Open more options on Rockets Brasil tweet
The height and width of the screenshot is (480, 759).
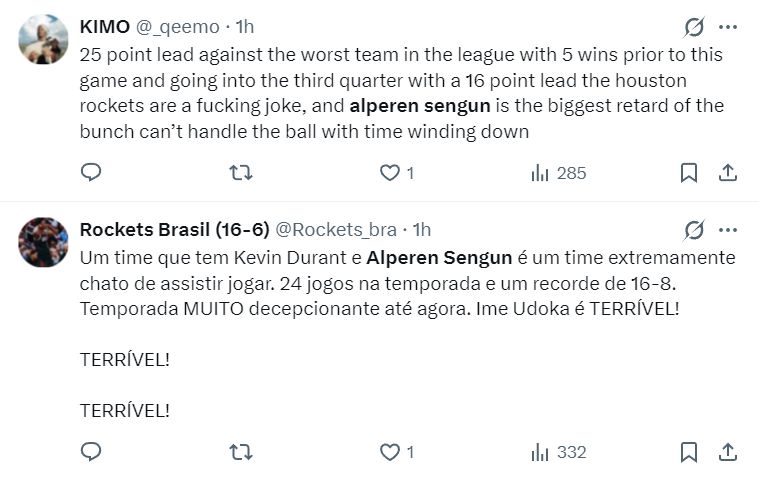[x=728, y=230]
